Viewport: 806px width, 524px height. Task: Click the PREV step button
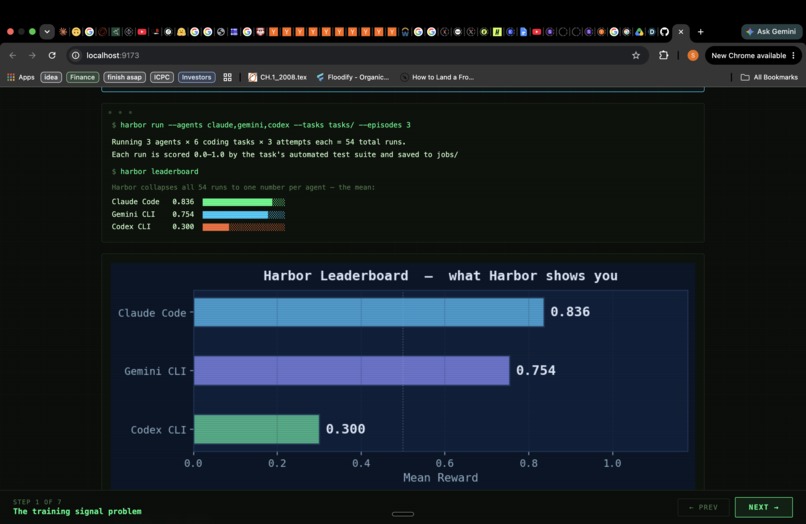[x=703, y=507]
